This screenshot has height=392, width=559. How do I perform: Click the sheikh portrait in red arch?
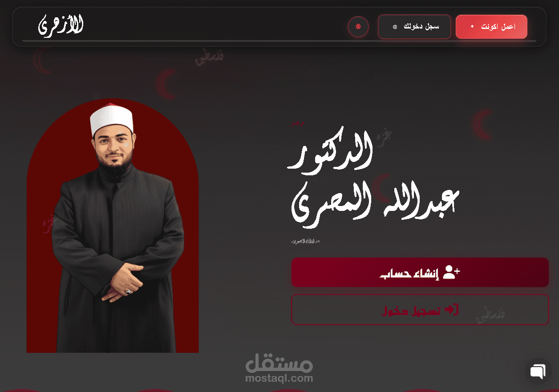point(113,226)
